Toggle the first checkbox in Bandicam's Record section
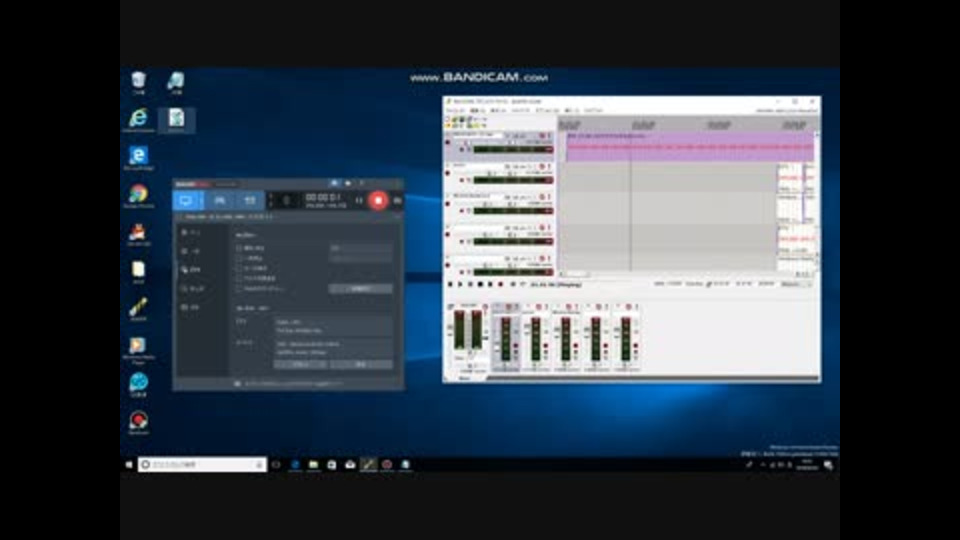This screenshot has height=540, width=960. pyautogui.click(x=239, y=248)
